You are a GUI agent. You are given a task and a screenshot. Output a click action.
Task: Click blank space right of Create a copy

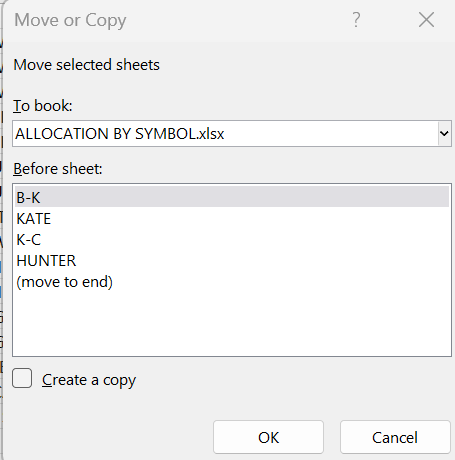[290, 380]
